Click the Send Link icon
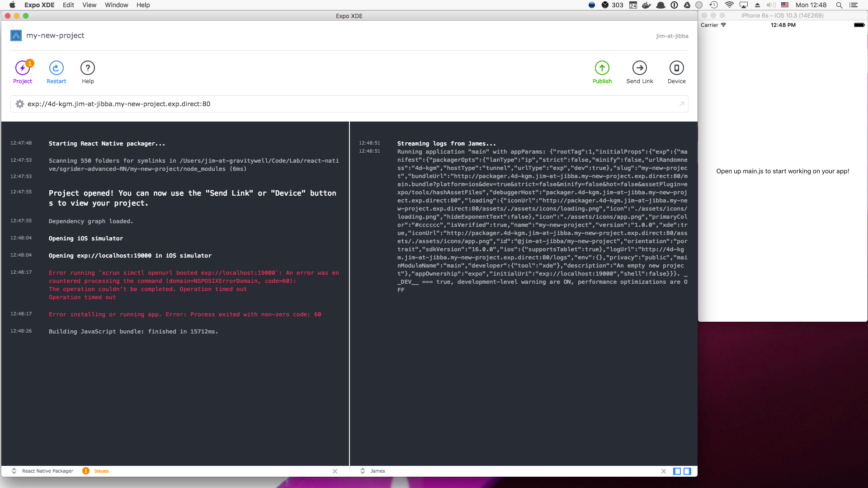The height and width of the screenshot is (488, 868). pyautogui.click(x=639, y=68)
